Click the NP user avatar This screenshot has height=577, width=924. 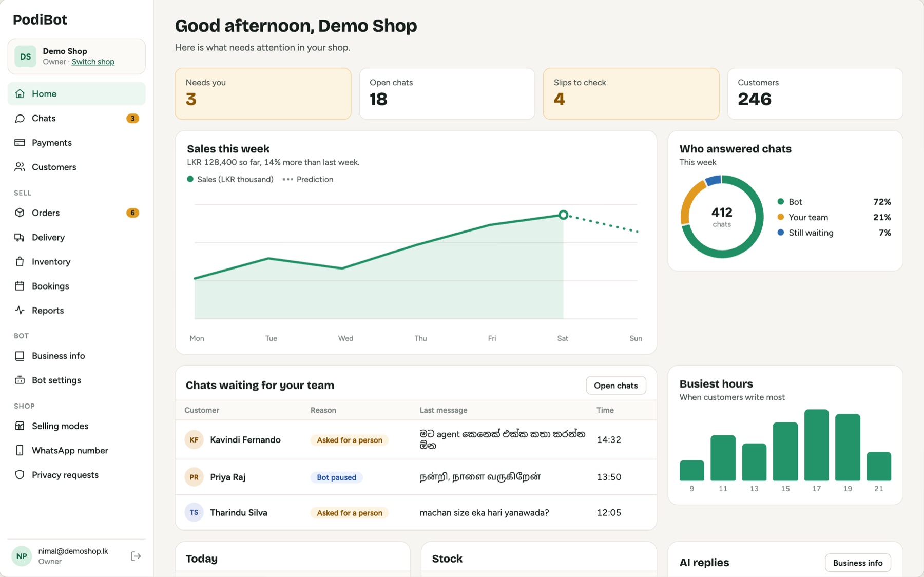tap(22, 556)
